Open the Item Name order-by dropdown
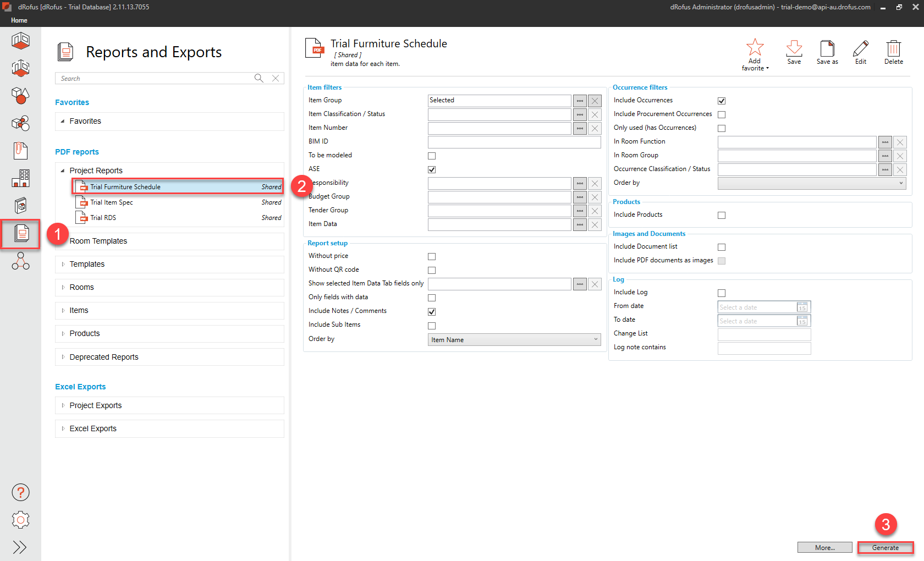 point(514,340)
